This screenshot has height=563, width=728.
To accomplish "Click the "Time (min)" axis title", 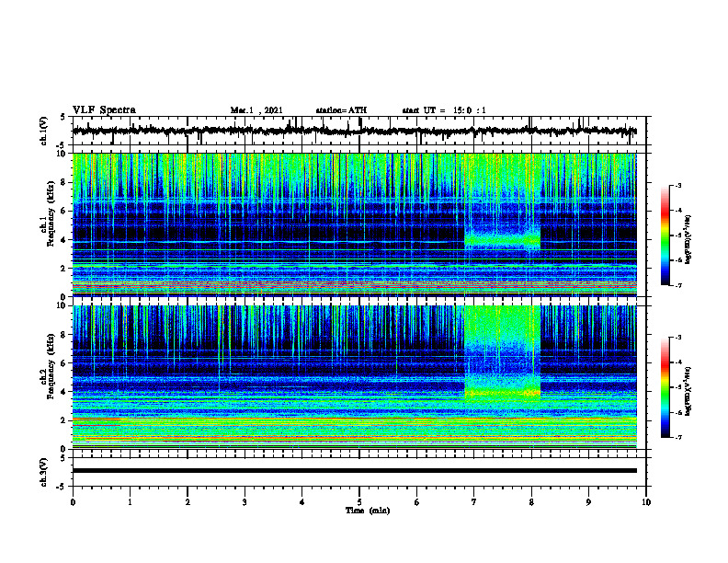I will tap(368, 511).
